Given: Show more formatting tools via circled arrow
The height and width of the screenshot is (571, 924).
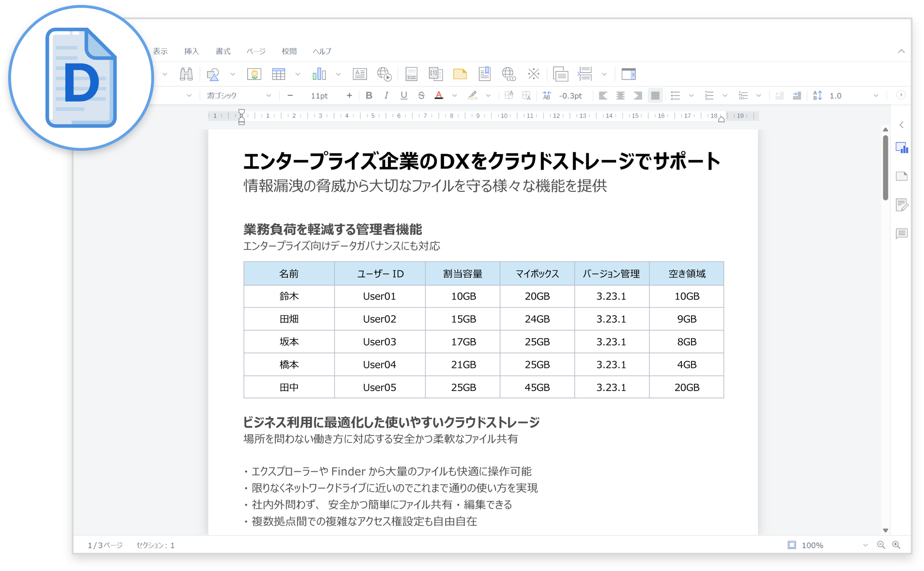Looking at the screenshot, I should 901,95.
